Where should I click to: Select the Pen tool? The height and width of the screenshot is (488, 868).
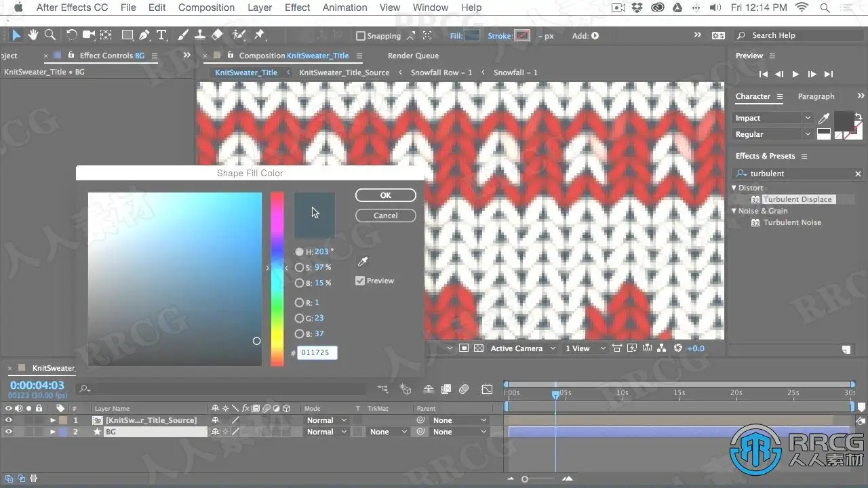[x=144, y=35]
